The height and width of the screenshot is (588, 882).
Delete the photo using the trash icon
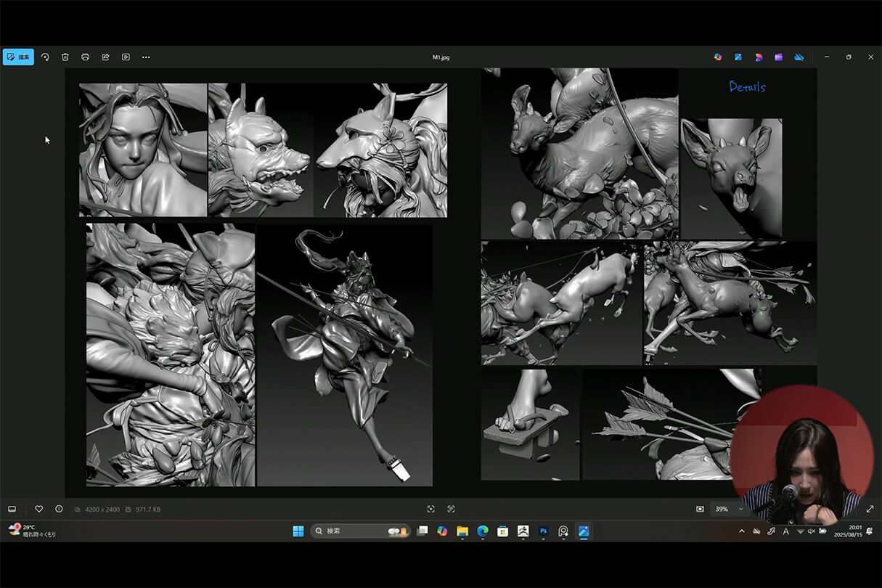click(x=65, y=57)
